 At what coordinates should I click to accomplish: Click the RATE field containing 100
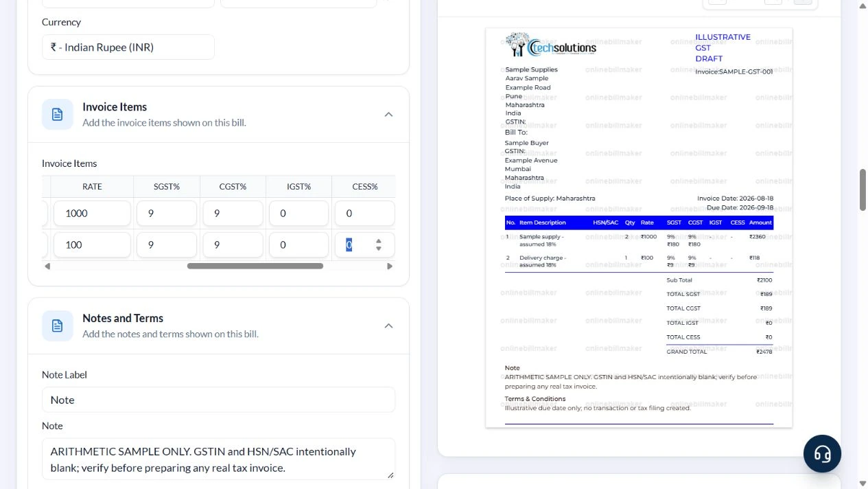(x=92, y=244)
